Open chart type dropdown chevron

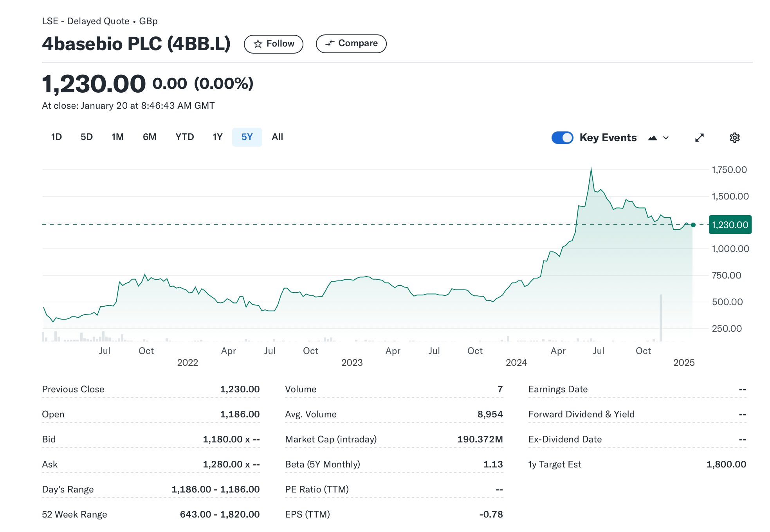coord(666,138)
